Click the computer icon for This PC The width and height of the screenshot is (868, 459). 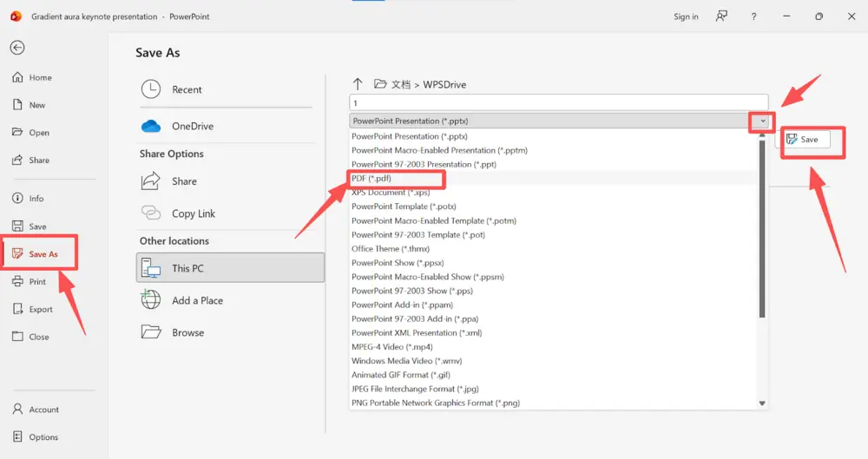tap(150, 268)
